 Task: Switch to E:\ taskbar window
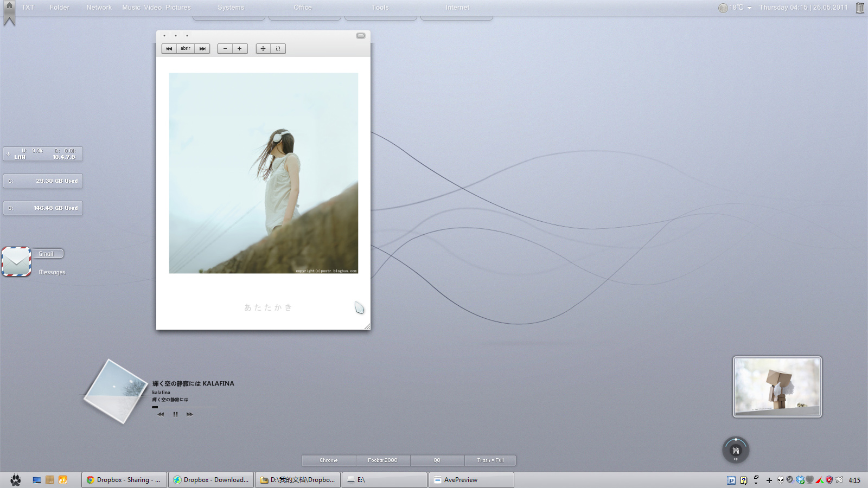[385, 480]
